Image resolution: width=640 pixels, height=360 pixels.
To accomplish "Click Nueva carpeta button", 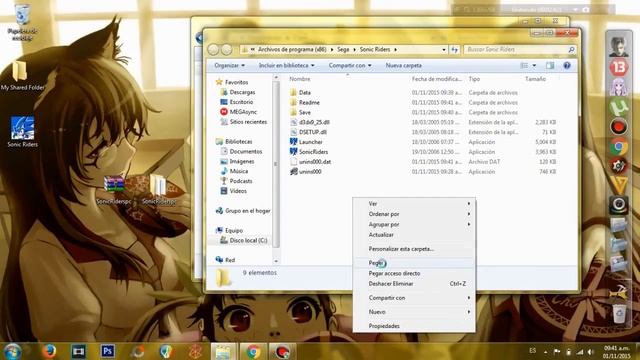I will coord(403,65).
